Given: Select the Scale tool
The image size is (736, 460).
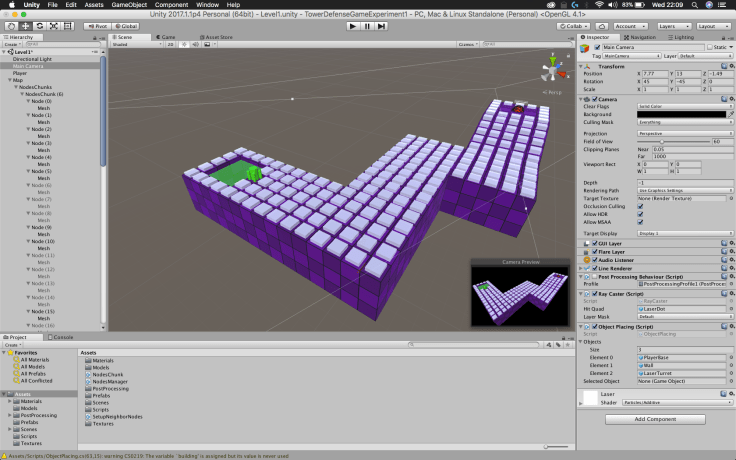Looking at the screenshot, I should click(52, 26).
